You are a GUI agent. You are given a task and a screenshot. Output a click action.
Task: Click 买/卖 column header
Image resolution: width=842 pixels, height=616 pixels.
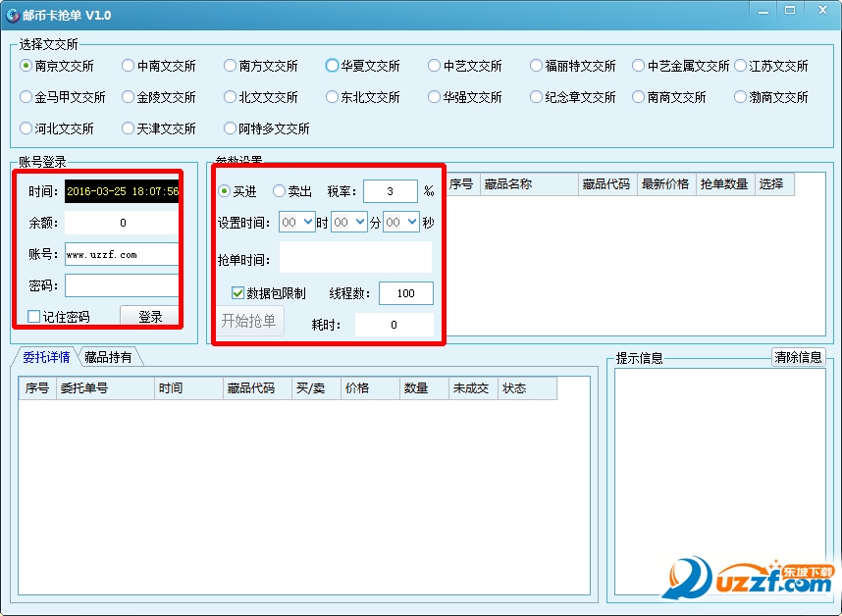(316, 388)
